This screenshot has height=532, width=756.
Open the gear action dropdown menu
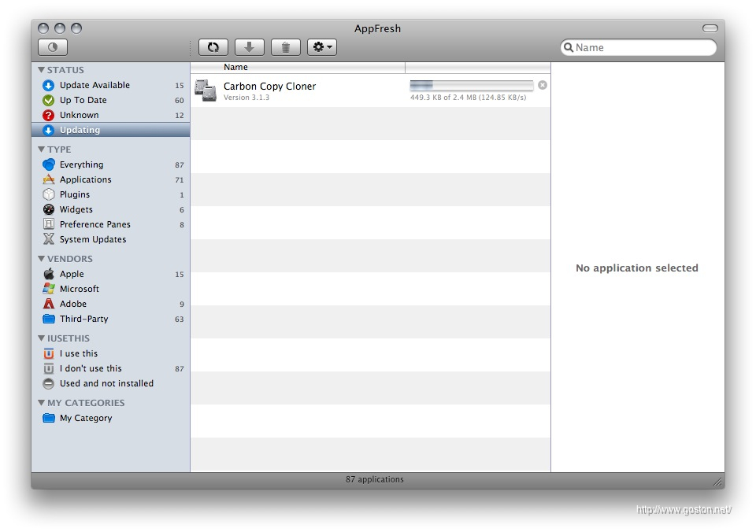321,47
